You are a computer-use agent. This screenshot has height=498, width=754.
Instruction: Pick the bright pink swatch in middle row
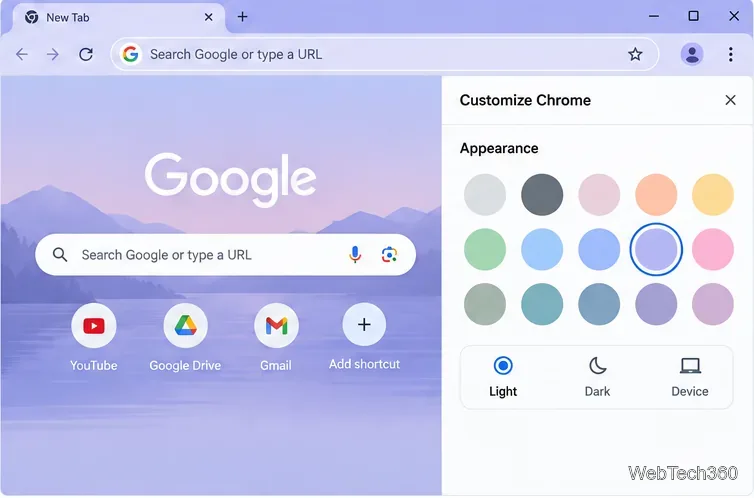[713, 249]
